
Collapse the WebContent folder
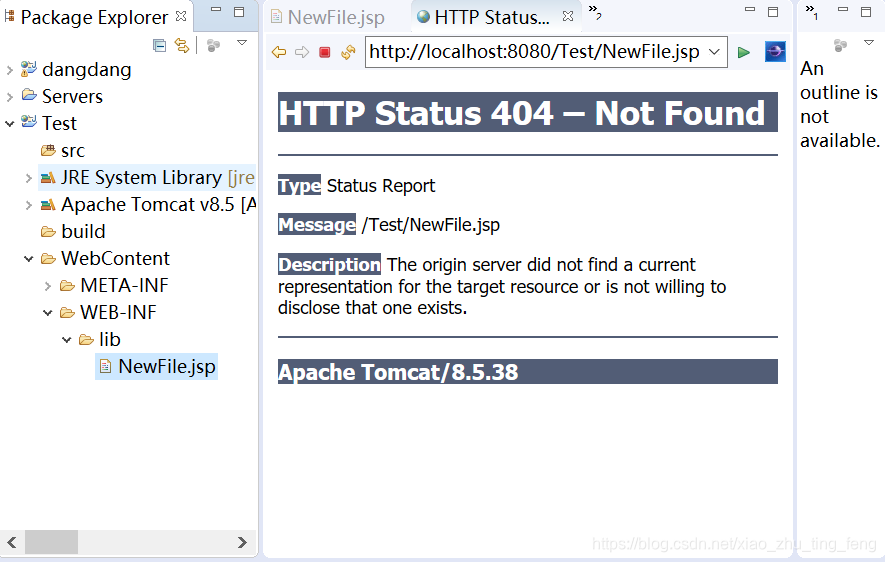(29, 259)
